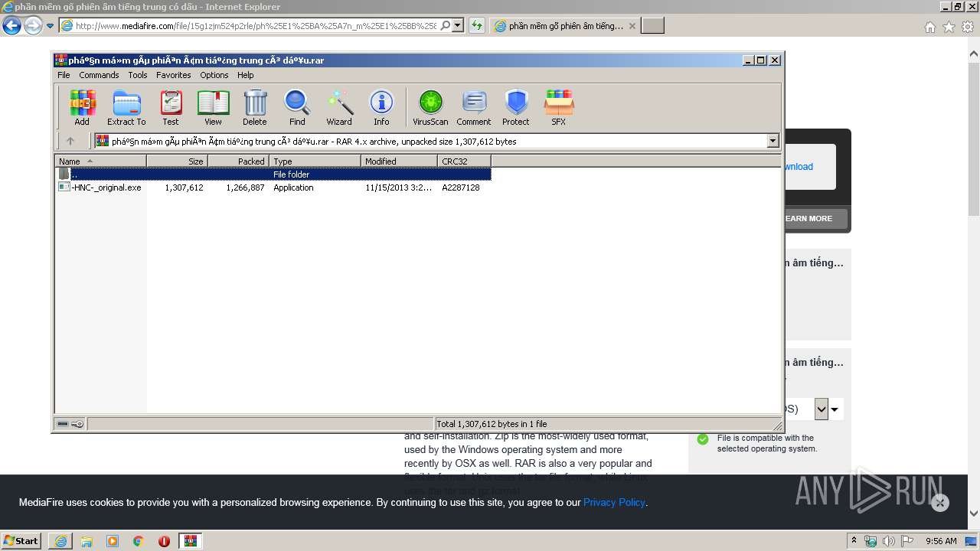The image size is (980, 551).
Task: Click WinRAR taskbar button
Action: pos(191,541)
